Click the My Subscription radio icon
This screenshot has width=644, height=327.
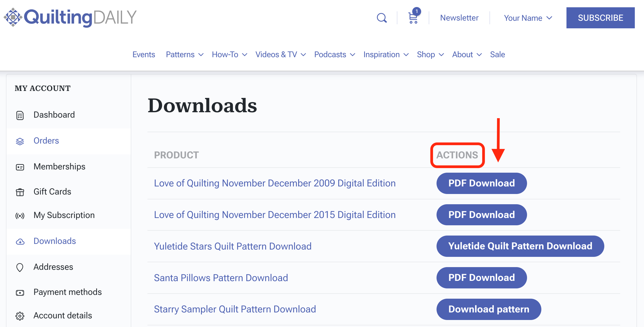pos(20,215)
